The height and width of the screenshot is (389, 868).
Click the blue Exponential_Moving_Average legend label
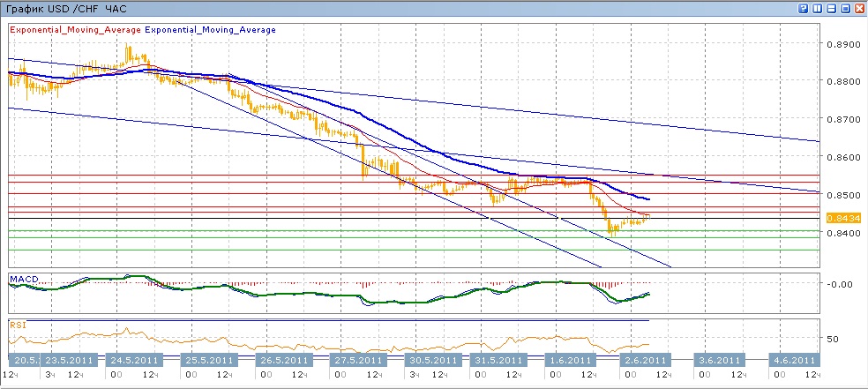coord(210,30)
